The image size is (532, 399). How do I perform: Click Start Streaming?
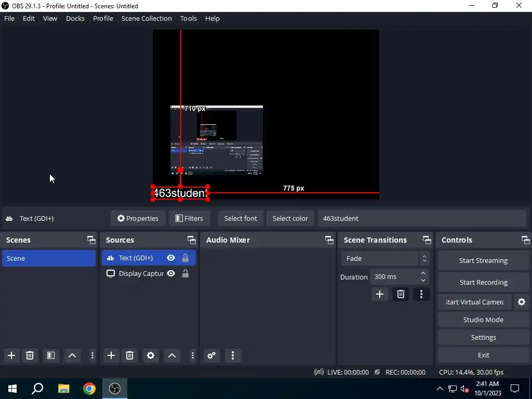[x=483, y=260]
